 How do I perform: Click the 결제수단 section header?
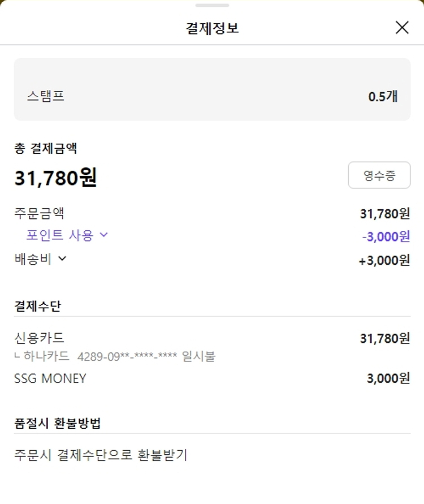tap(37, 306)
